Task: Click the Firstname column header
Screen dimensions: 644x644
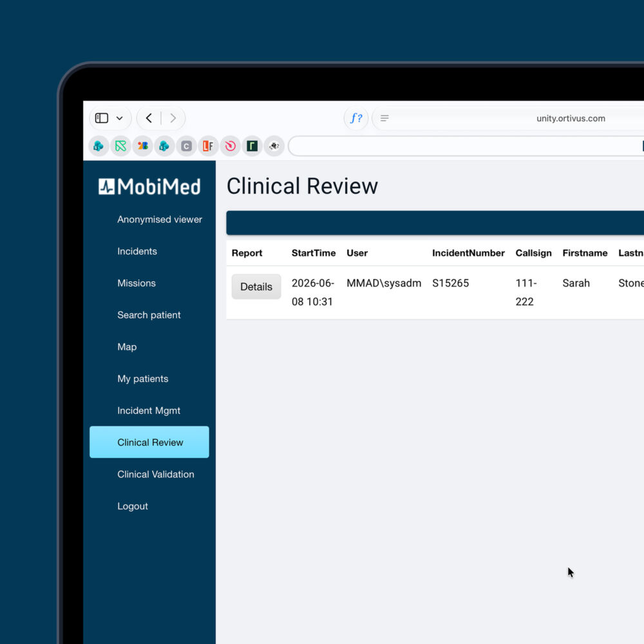Action: pyautogui.click(x=585, y=253)
